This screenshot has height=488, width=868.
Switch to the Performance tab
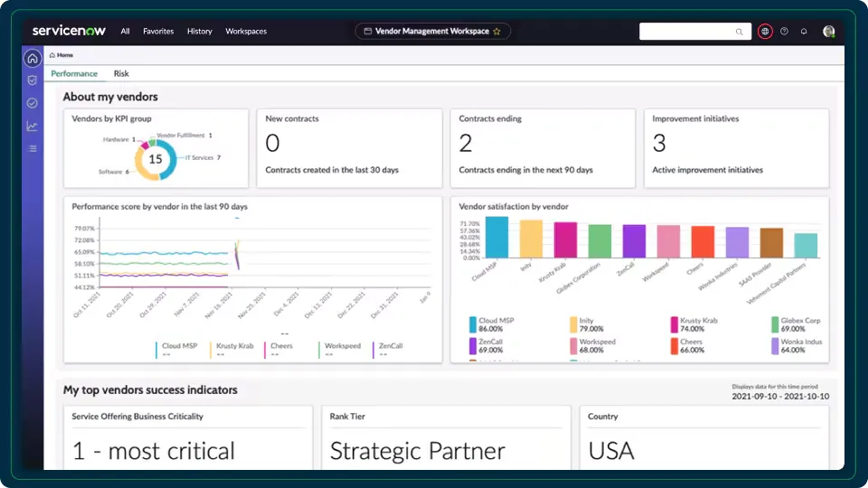[x=74, y=73]
